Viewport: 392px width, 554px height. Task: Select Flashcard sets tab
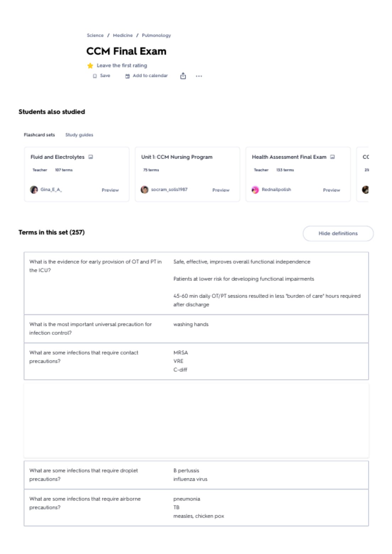(x=39, y=135)
